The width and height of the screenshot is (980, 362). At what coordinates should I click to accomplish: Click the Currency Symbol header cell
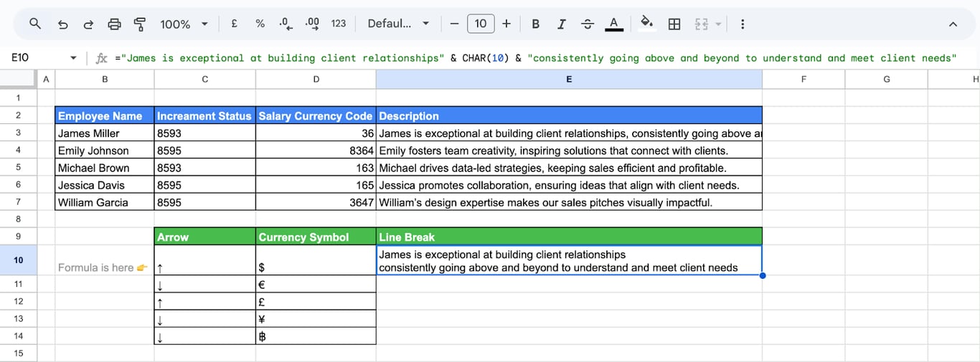[316, 237]
